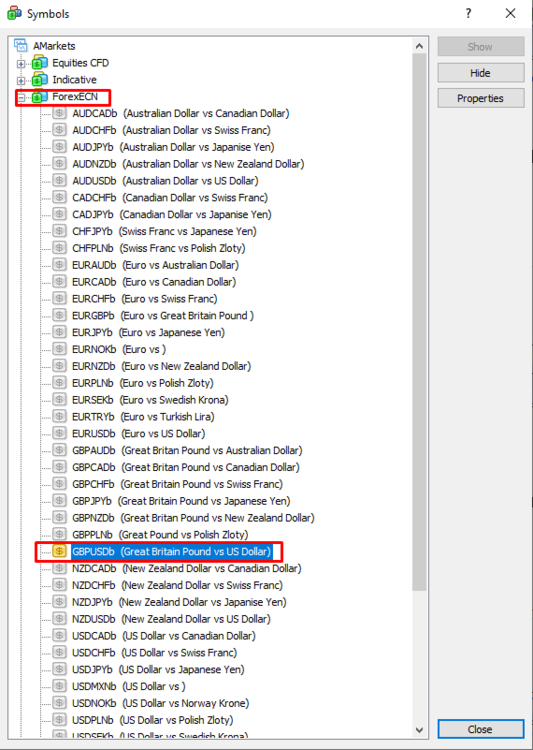The width and height of the screenshot is (533, 750).
Task: Select EURNZDb Euro vs New Zealand Dollar
Action: (162, 366)
